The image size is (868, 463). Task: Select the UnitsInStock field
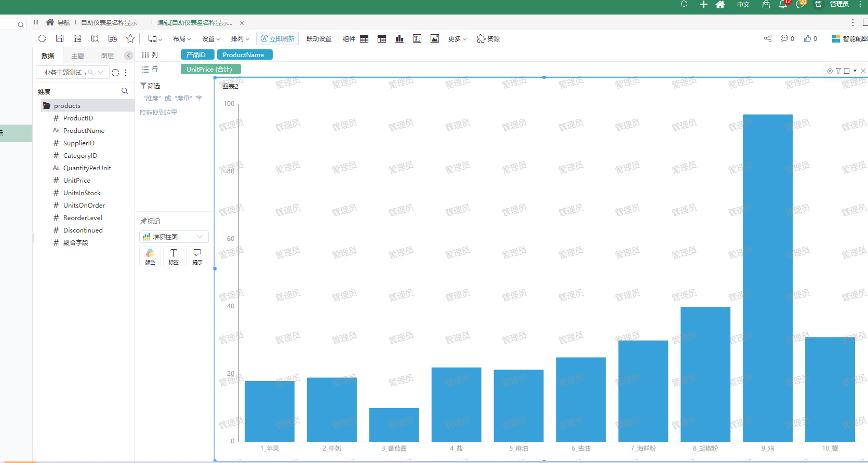coord(82,193)
